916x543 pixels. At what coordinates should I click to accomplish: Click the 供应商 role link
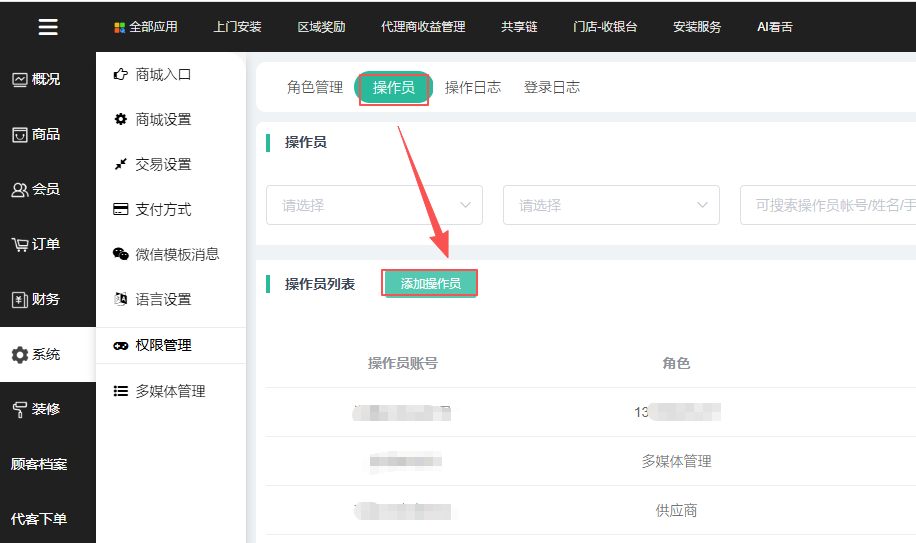click(x=676, y=510)
